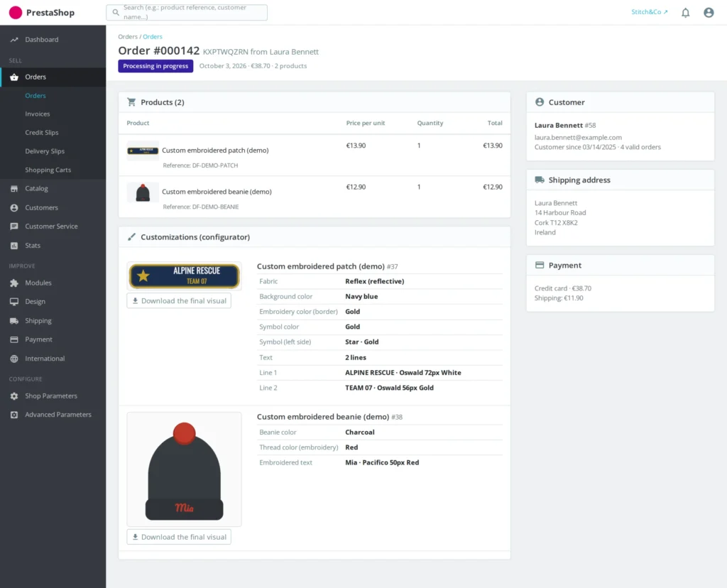Open Invoices in the sidebar

(x=38, y=114)
